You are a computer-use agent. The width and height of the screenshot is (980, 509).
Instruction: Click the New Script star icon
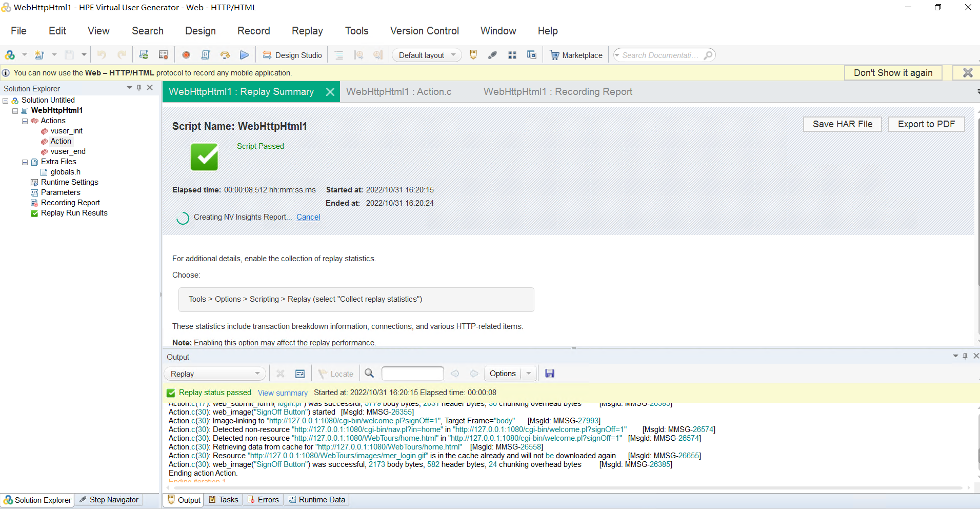click(39, 55)
